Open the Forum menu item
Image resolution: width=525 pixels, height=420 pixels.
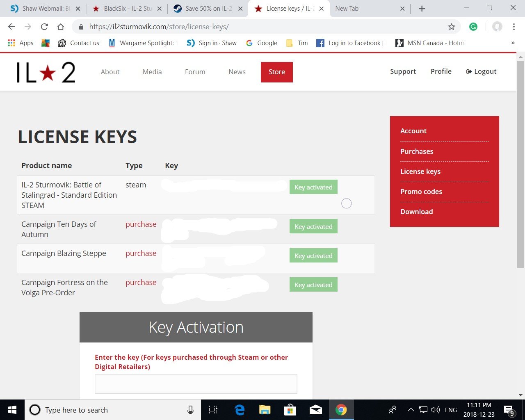(195, 72)
